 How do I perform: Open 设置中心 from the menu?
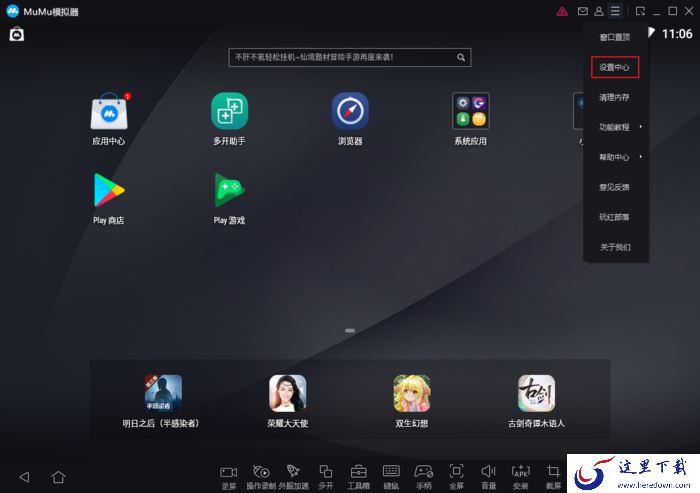pyautogui.click(x=615, y=67)
